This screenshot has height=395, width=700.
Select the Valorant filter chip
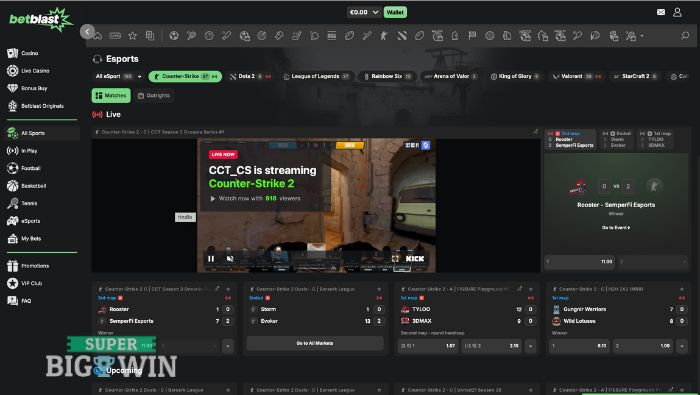pyautogui.click(x=577, y=76)
